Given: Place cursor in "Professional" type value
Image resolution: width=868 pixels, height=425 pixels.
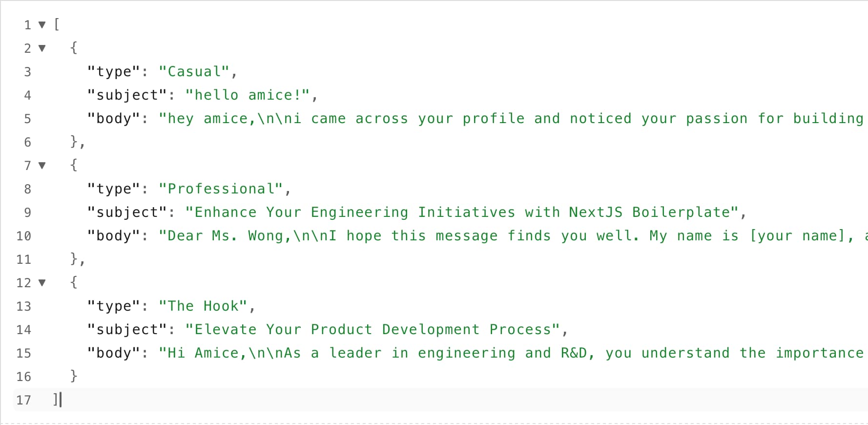Looking at the screenshot, I should coord(221,189).
